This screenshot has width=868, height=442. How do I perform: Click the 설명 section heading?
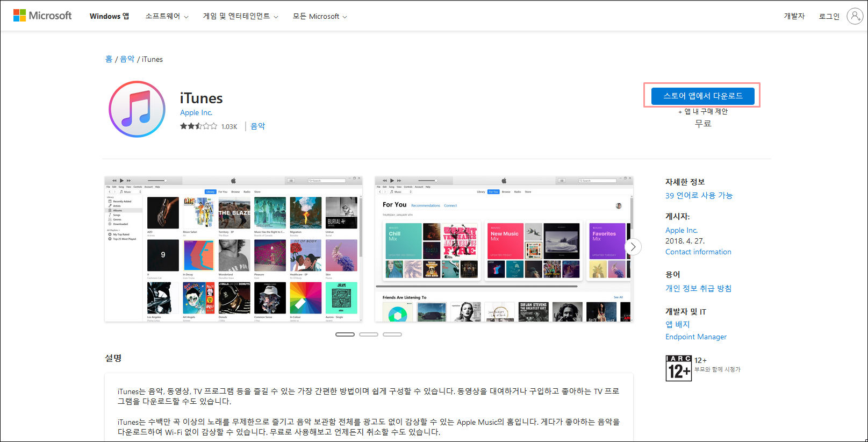click(113, 358)
